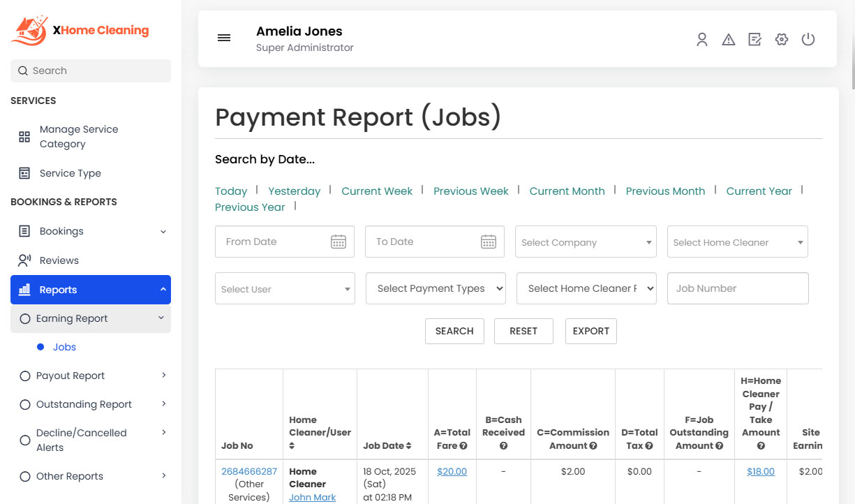The height and width of the screenshot is (504, 855).
Task: Open the profile icon in the header
Action: pyautogui.click(x=702, y=40)
